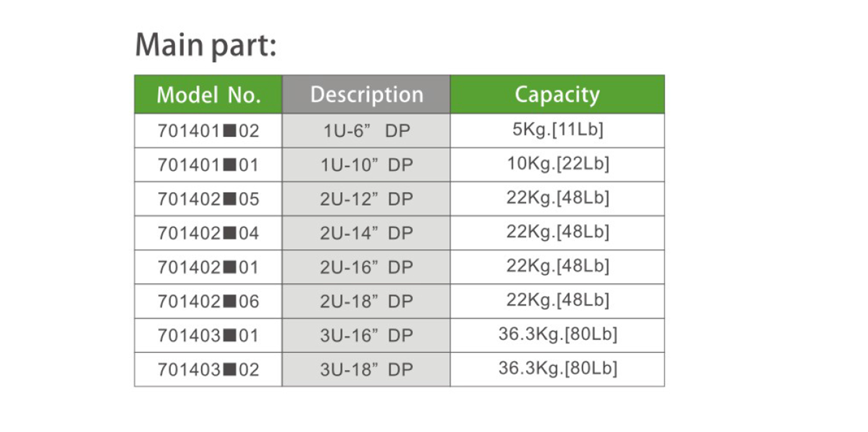This screenshot has width=868, height=432.
Task: Click the "Main part:" heading
Action: coord(206,45)
